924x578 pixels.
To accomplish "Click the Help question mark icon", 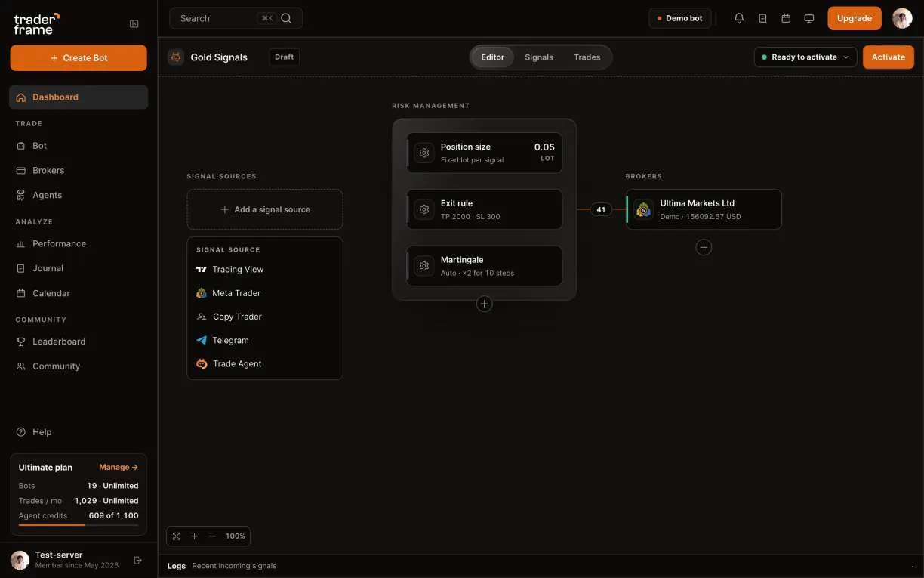I will 21,432.
